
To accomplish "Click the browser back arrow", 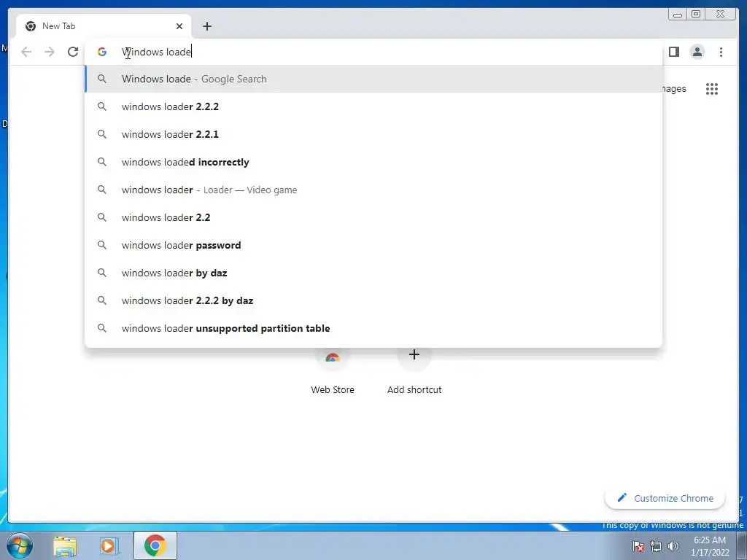I will (x=26, y=52).
